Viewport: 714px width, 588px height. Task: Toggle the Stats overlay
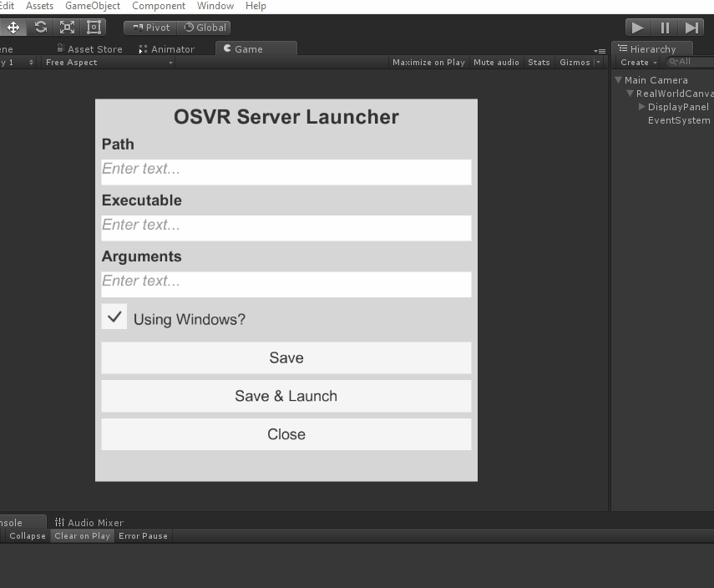coord(539,63)
